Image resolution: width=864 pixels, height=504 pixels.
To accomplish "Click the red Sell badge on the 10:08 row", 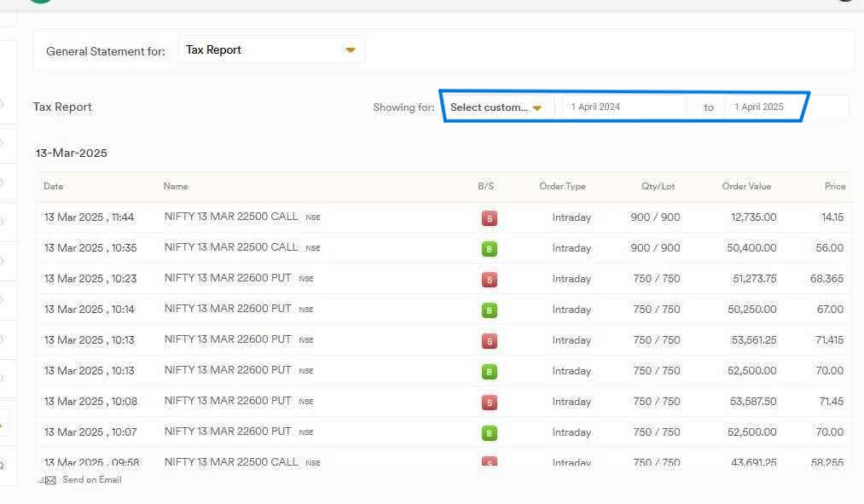I will pyautogui.click(x=489, y=403).
